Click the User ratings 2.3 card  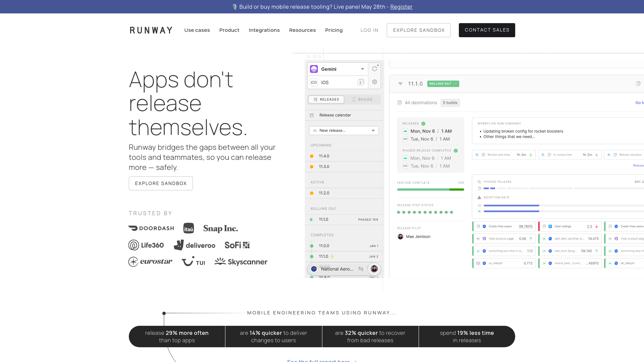[x=570, y=227]
